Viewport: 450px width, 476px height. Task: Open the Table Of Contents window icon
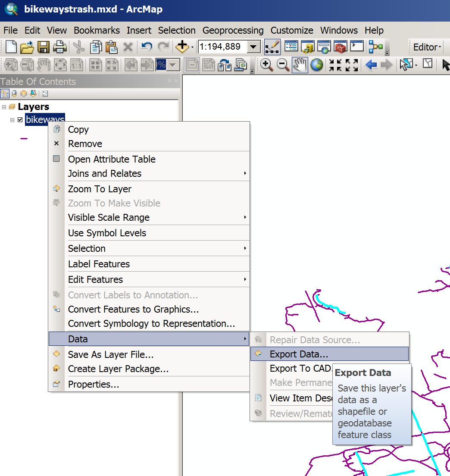291,47
